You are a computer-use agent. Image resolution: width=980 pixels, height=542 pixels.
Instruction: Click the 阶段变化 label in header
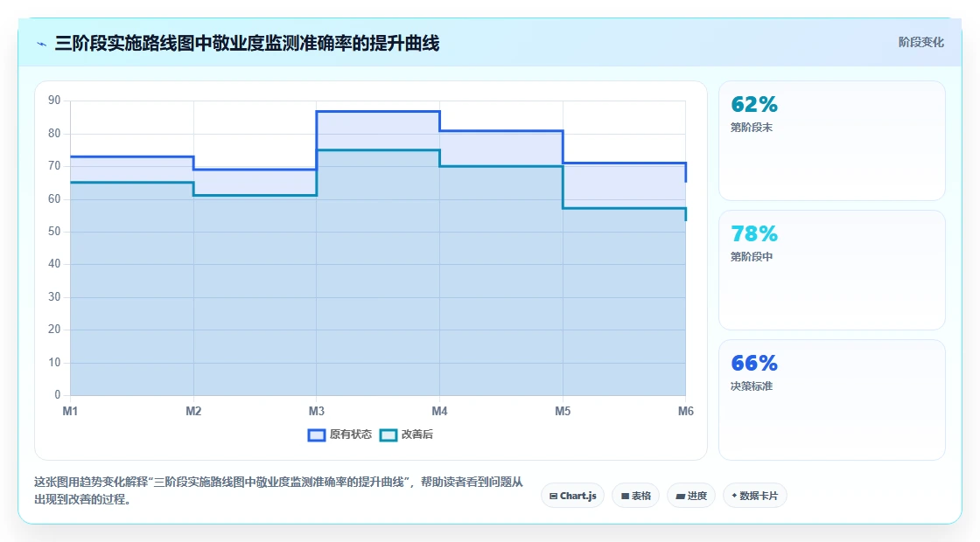click(920, 43)
